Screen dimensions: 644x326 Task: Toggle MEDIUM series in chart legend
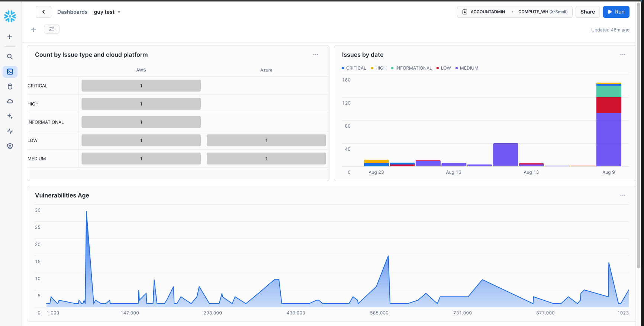tap(467, 68)
